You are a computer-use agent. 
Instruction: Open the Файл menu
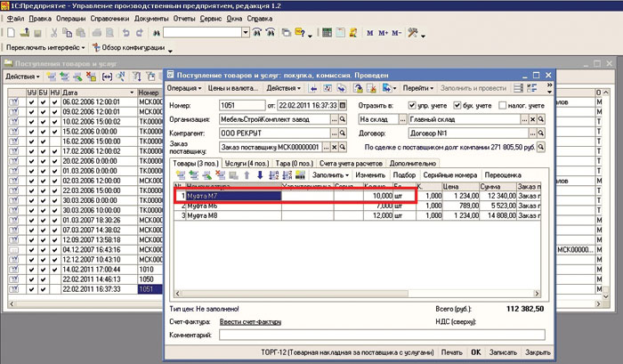click(x=15, y=19)
